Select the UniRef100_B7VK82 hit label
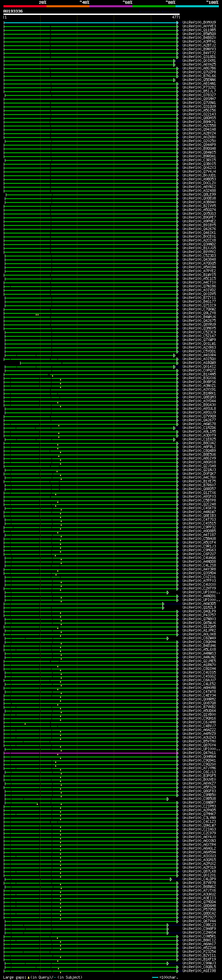 199,707
